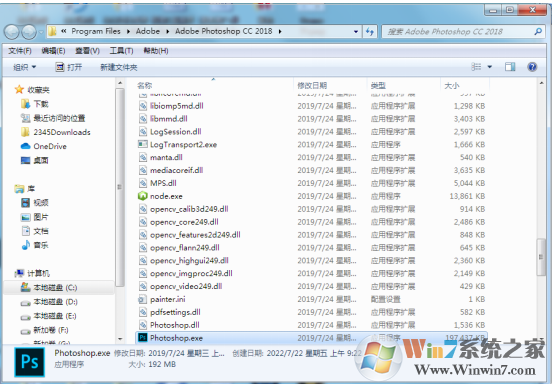The height and width of the screenshot is (384, 552).
Task: Select Photoshop.dll file
Action: (169, 325)
